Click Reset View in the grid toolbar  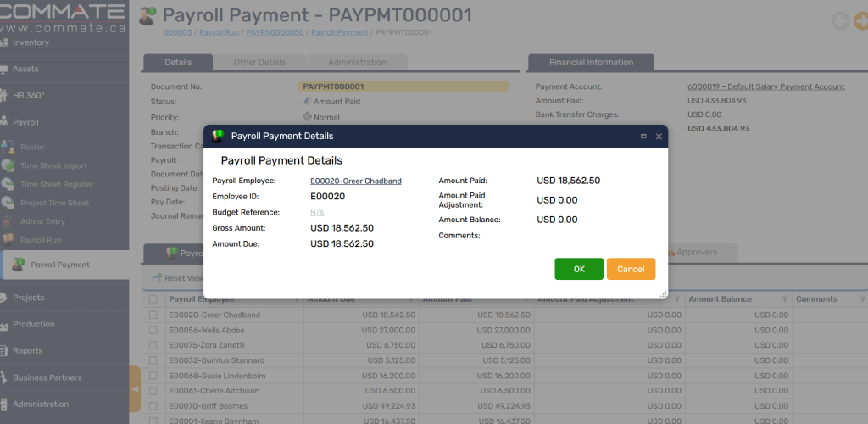click(178, 278)
